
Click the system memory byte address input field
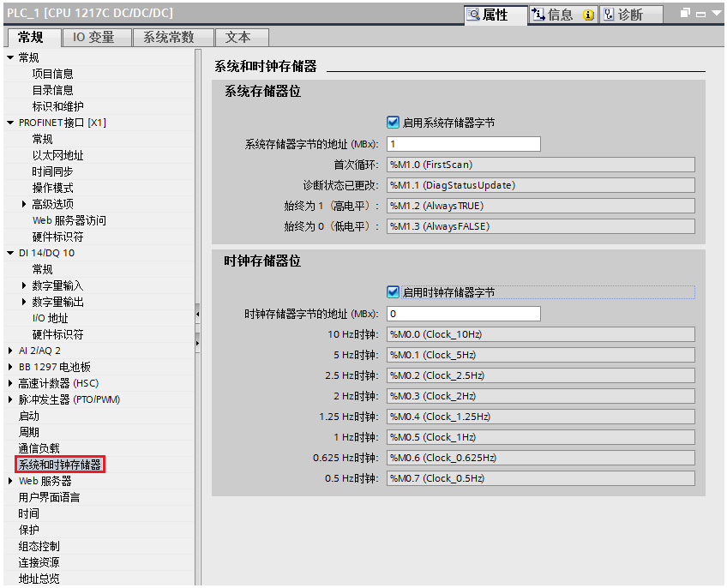(465, 143)
